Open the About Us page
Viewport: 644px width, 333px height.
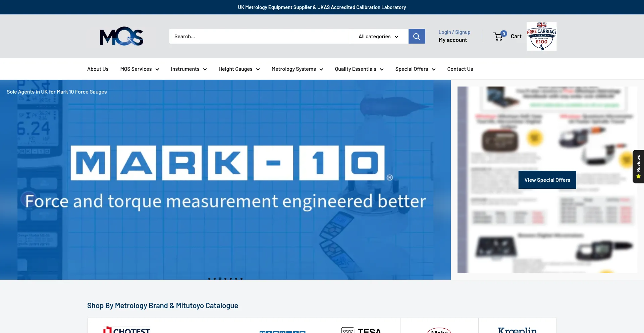tap(98, 69)
